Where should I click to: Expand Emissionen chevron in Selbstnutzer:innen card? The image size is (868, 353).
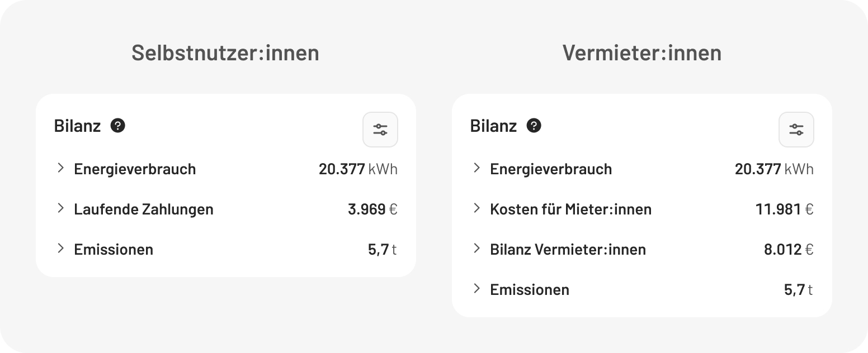point(61,249)
